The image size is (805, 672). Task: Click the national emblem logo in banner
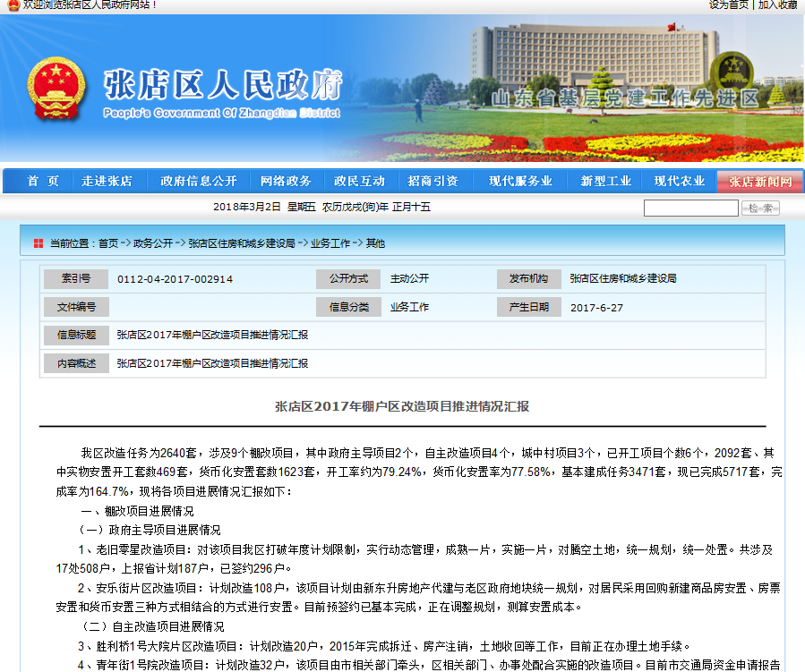pos(56,89)
